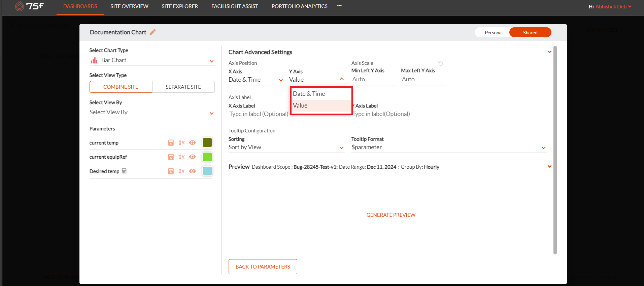644x286 pixels.
Task: Select COMBINE SITE view type
Action: [x=121, y=87]
